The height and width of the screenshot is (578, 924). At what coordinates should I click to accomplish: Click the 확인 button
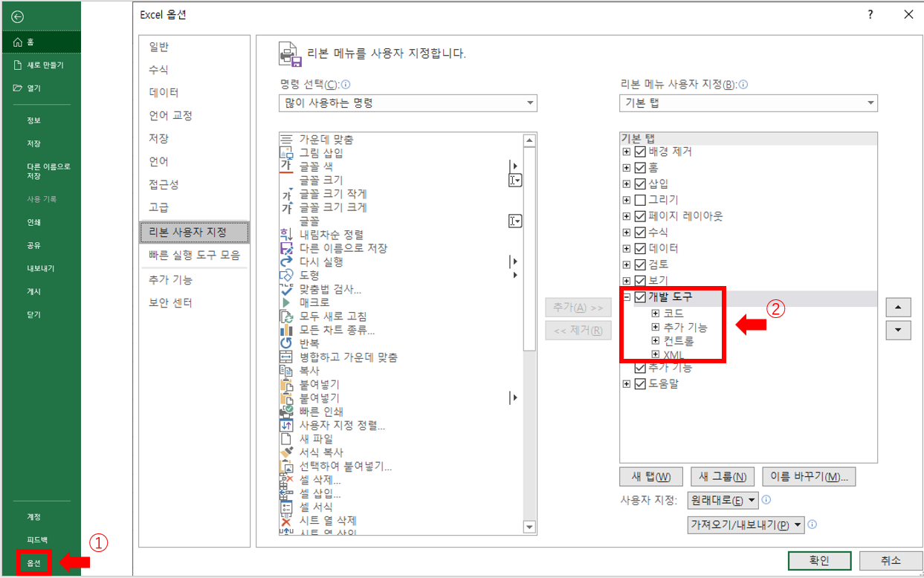(x=819, y=561)
